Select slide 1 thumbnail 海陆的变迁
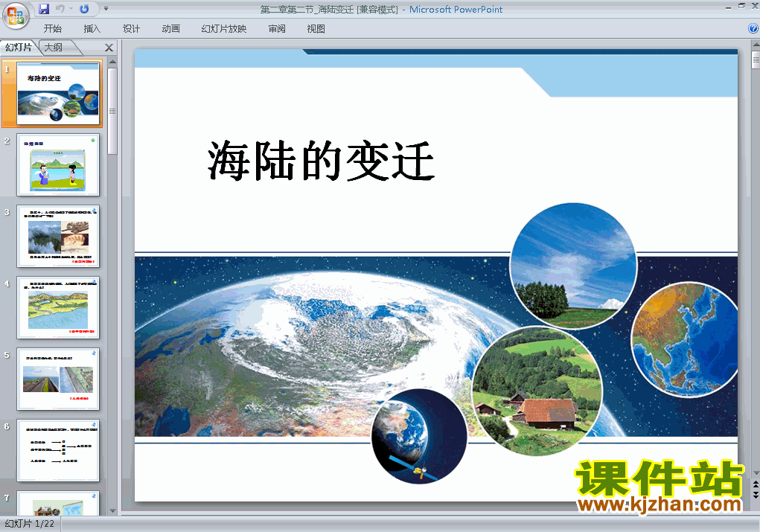 tap(58, 94)
